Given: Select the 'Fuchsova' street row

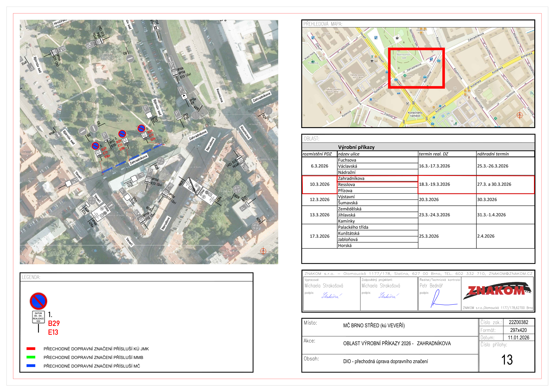Looking at the screenshot, I should coord(378,160).
